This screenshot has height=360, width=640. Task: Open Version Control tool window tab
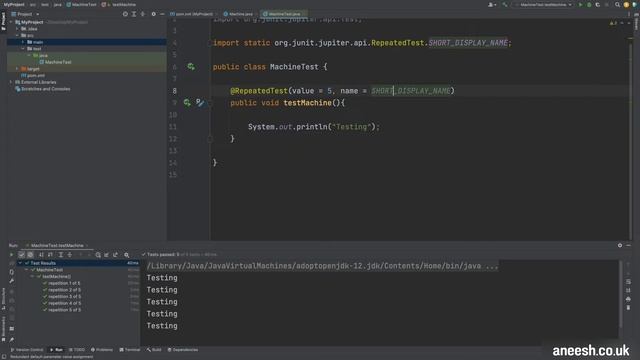[27, 350]
